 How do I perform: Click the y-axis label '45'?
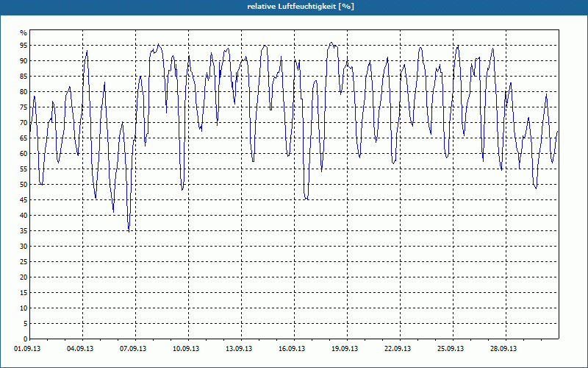click(24, 200)
